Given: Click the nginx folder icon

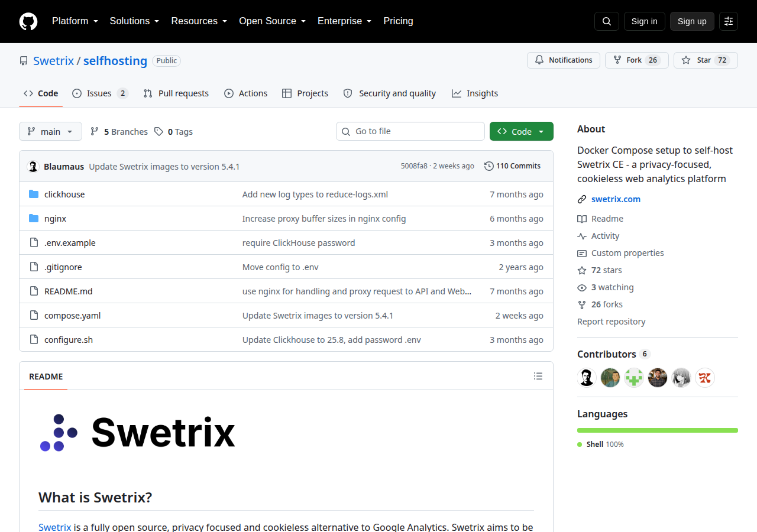Looking at the screenshot, I should (x=34, y=219).
